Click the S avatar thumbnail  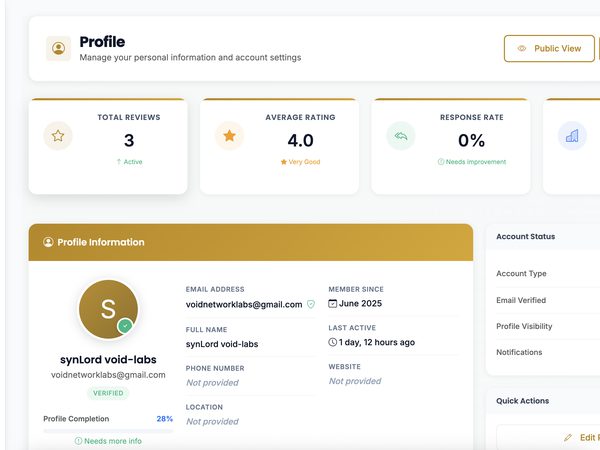click(x=108, y=309)
